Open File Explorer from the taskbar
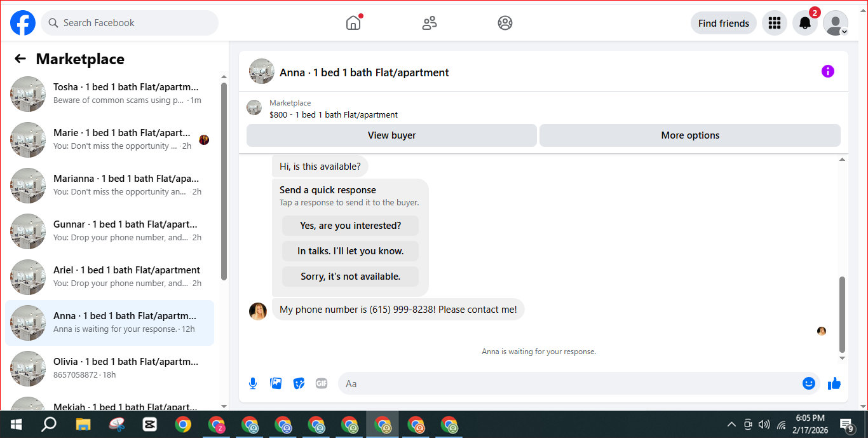 coord(83,424)
